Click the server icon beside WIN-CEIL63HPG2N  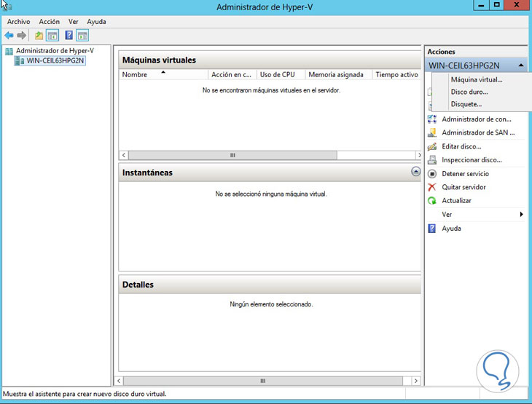pos(20,61)
